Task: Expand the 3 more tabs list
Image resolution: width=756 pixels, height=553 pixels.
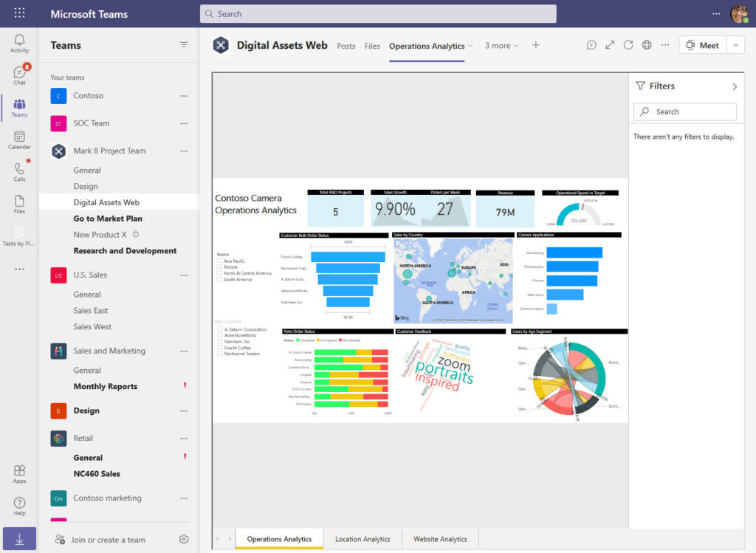Action: click(x=501, y=46)
